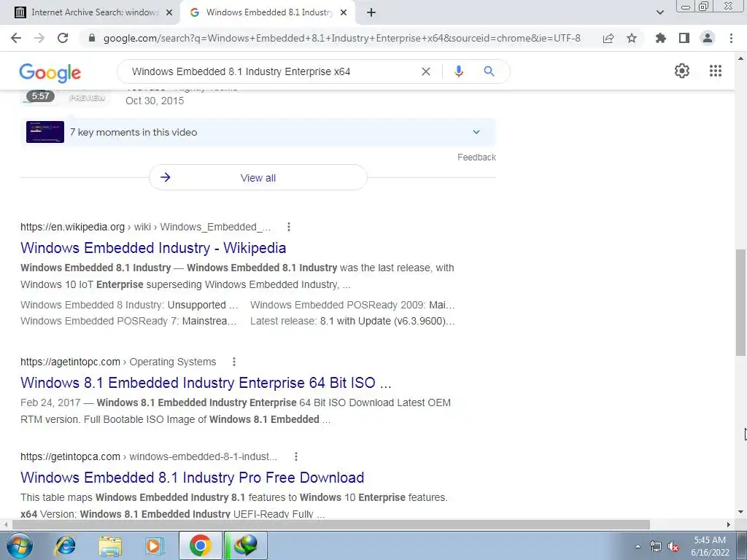Go back to the previous page

click(16, 38)
